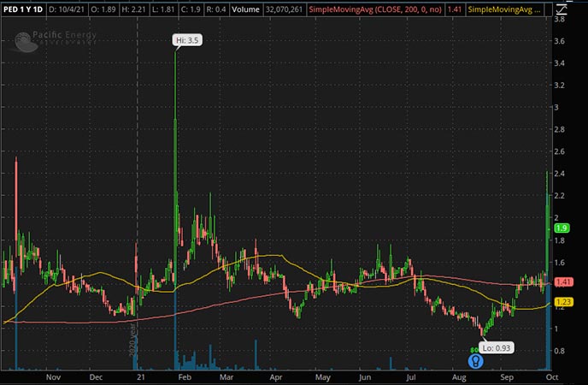
Task: Click the 2.6 price axis label
Action: tap(560, 151)
